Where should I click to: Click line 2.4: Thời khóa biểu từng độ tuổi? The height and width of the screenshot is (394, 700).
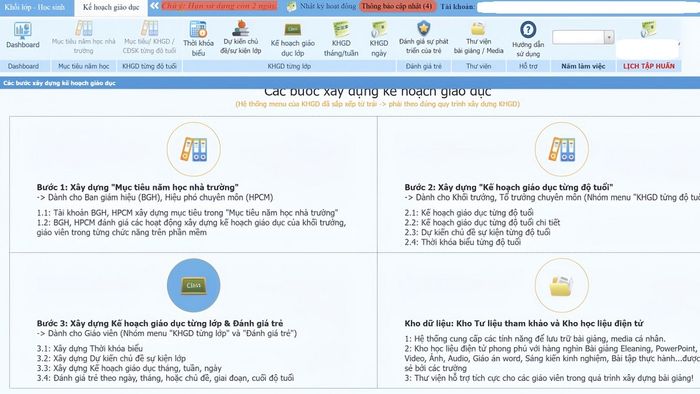pos(462,242)
